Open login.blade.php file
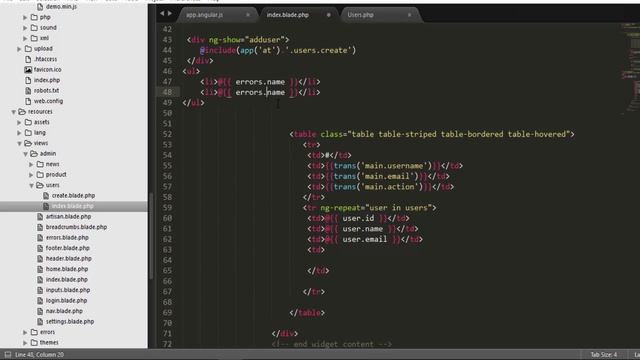 point(66,301)
